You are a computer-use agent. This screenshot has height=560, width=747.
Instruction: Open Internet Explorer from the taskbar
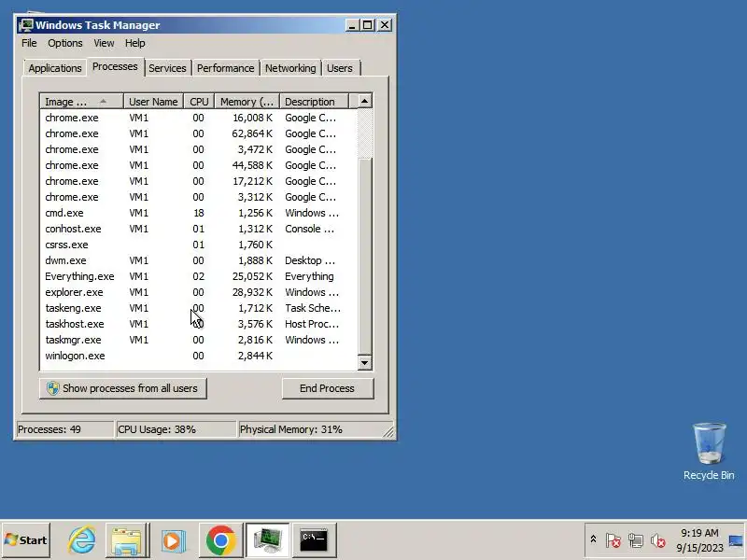(x=81, y=540)
